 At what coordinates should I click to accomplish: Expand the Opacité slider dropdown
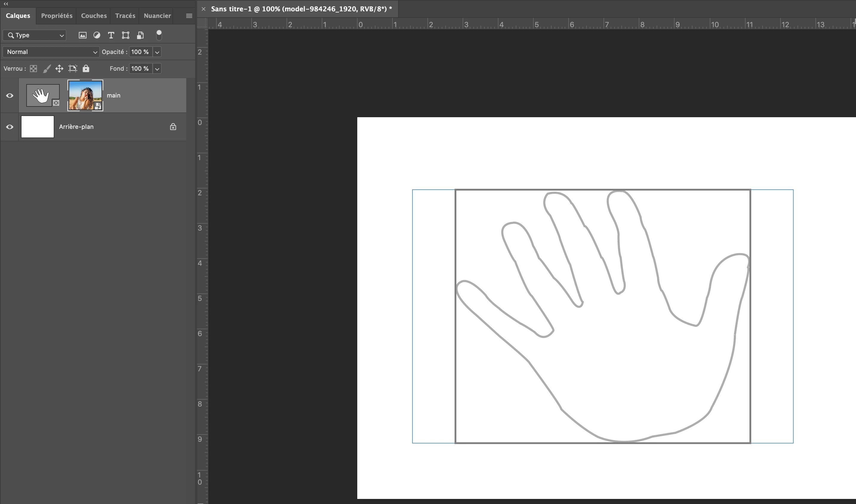[x=157, y=52]
